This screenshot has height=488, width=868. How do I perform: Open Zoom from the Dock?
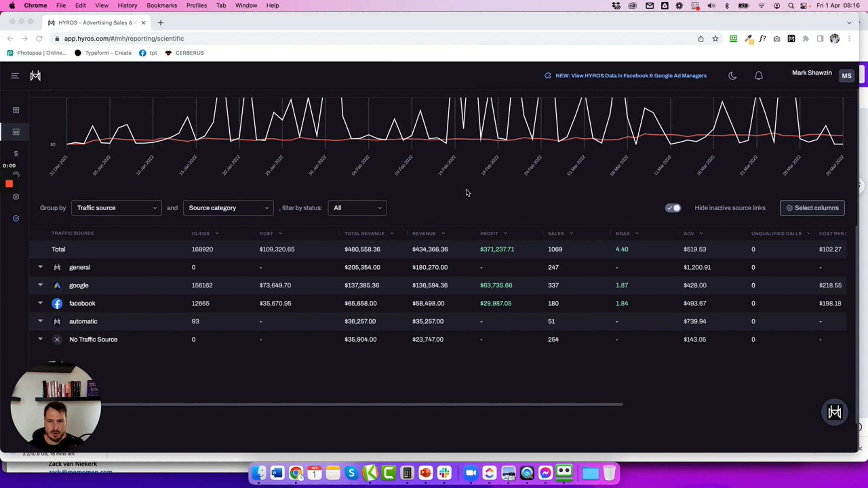471,473
